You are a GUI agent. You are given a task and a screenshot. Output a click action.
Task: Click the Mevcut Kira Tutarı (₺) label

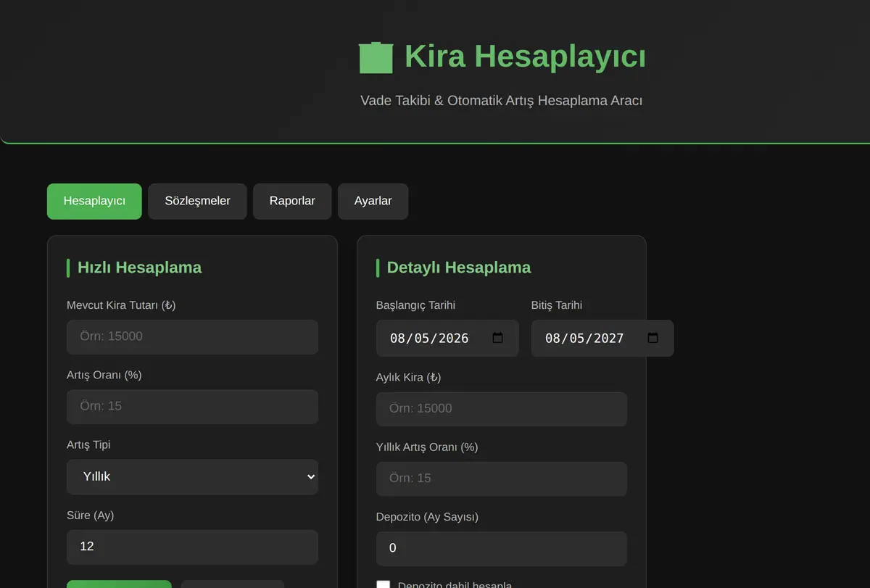pos(121,305)
